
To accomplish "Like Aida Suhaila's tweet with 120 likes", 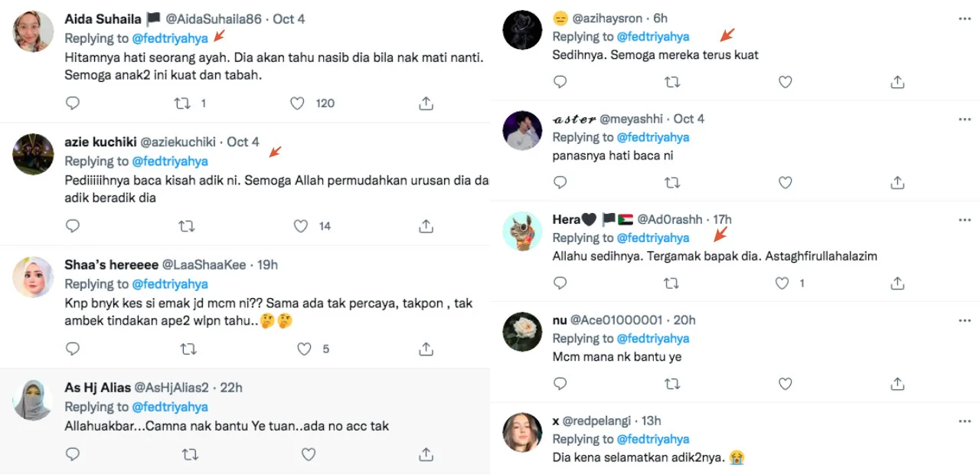I will pos(298,103).
